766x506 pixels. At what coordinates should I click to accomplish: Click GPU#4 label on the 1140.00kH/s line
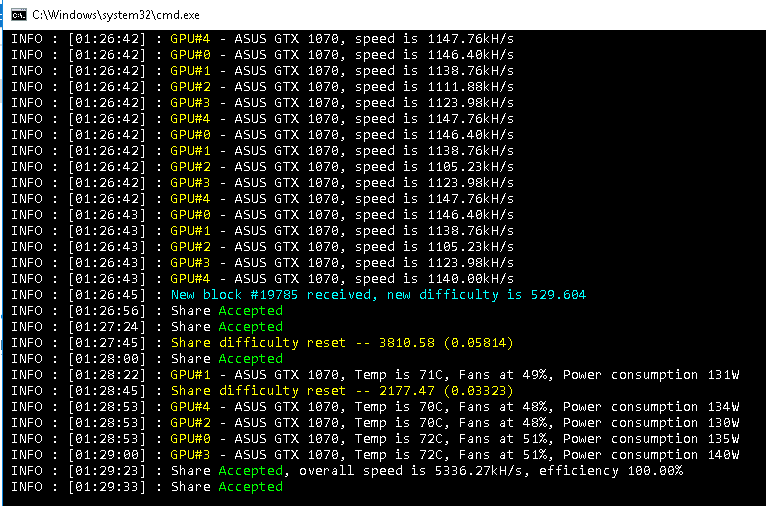point(191,278)
